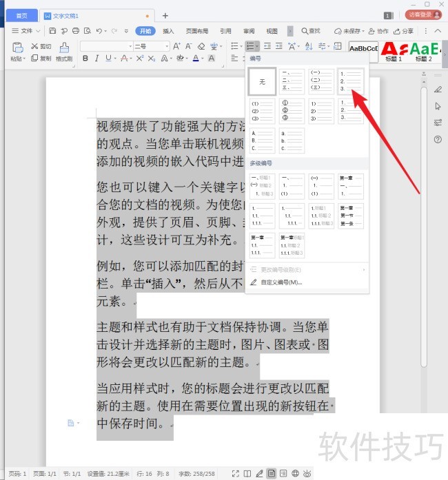Click the Increase Indent icon
This screenshot has height=480, width=448.
(x=279, y=46)
